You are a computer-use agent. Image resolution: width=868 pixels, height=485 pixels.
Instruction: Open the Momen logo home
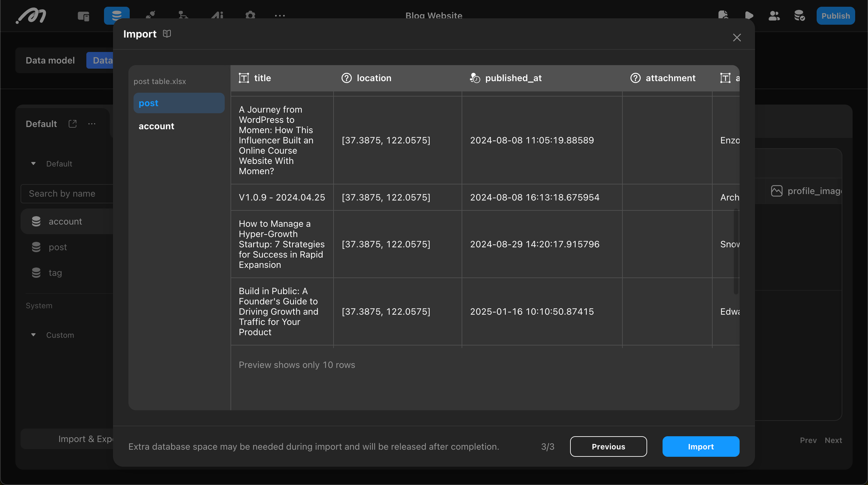point(31,16)
